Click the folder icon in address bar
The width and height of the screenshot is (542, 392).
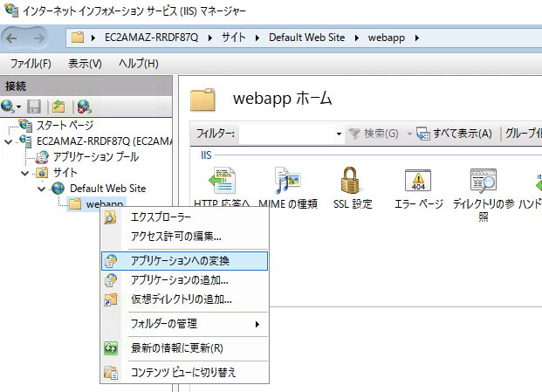coord(78,38)
